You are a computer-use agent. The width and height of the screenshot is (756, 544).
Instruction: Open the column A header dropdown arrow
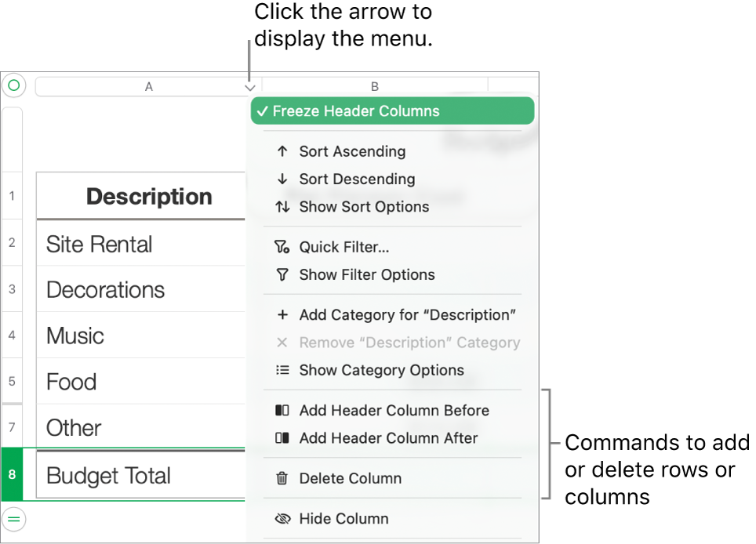(x=249, y=87)
